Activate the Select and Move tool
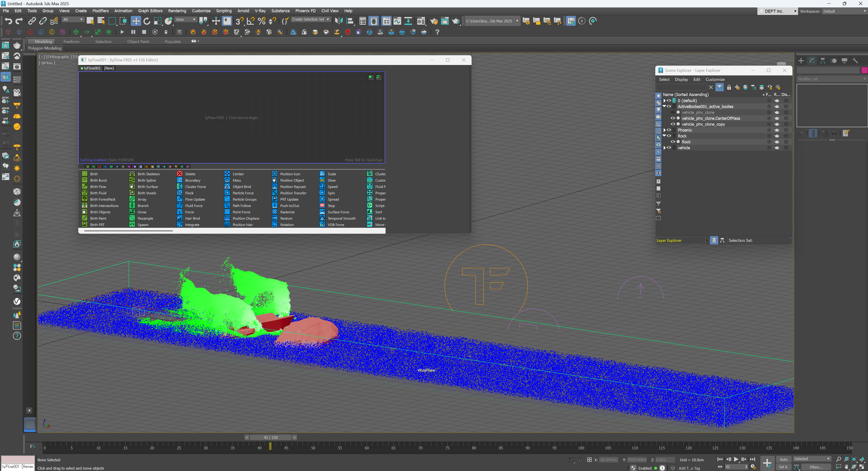 (136, 21)
